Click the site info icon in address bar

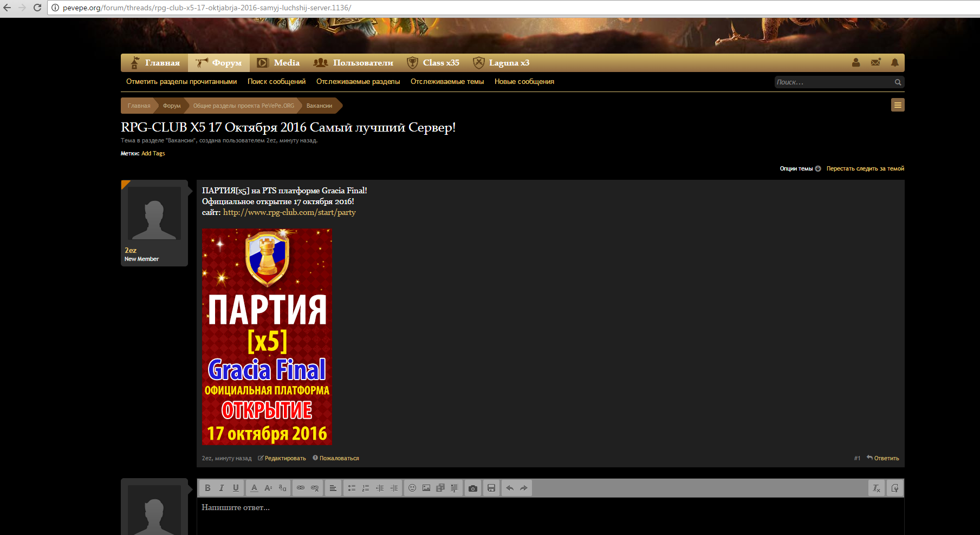click(55, 8)
